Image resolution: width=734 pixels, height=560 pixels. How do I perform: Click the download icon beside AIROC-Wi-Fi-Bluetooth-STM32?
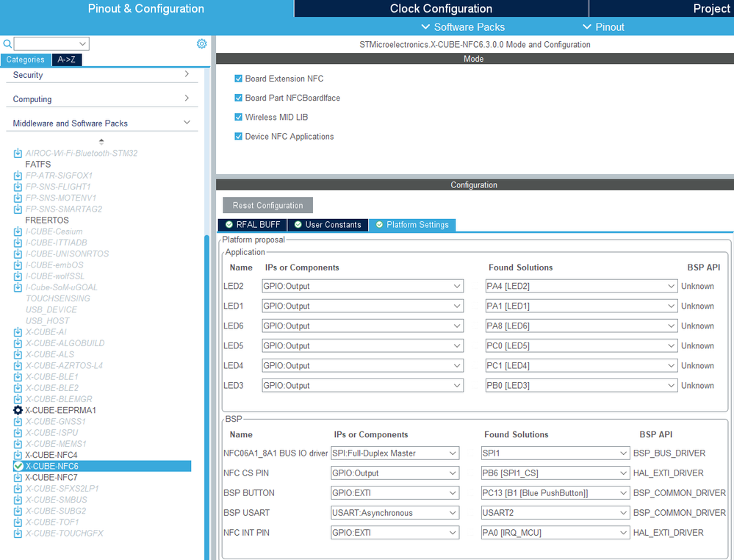point(18,153)
